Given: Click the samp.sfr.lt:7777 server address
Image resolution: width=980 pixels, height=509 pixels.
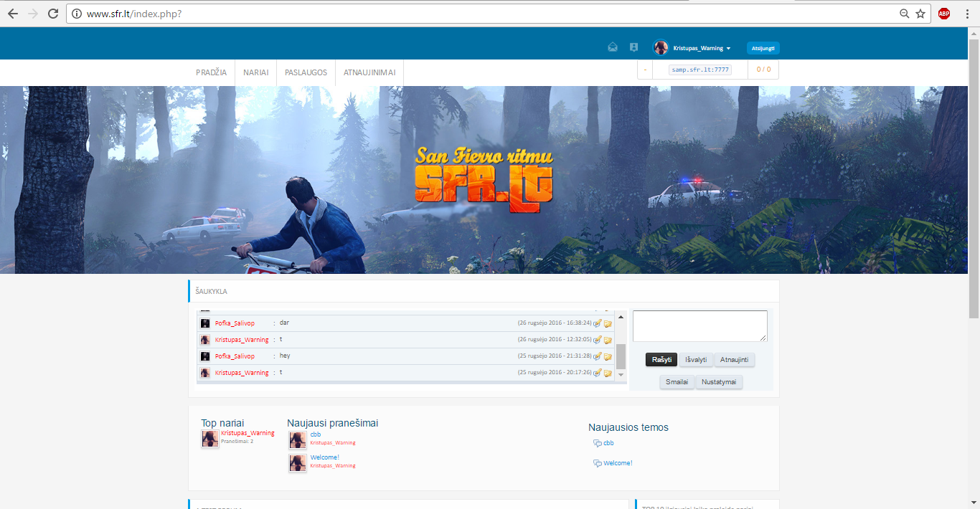Looking at the screenshot, I should point(700,70).
